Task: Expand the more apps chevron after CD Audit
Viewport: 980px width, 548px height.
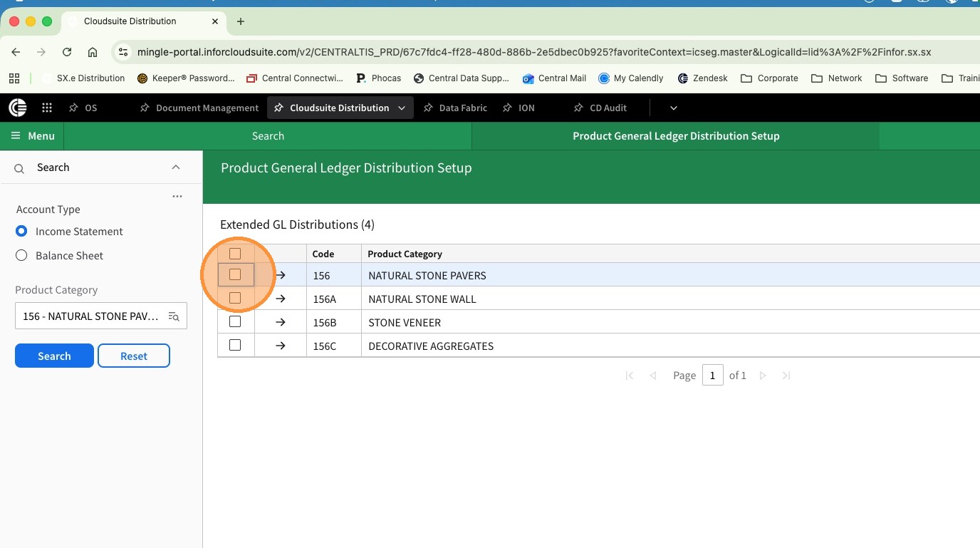Action: 674,108
